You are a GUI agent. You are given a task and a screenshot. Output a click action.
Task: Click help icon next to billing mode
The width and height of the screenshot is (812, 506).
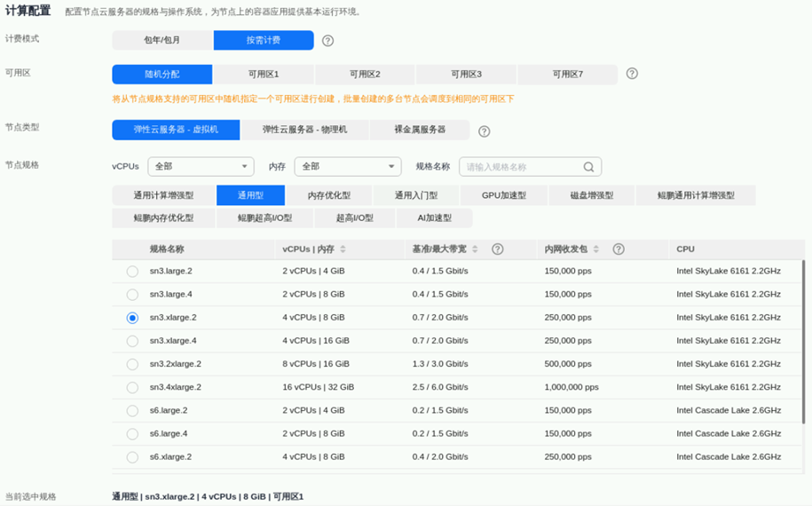tap(328, 41)
